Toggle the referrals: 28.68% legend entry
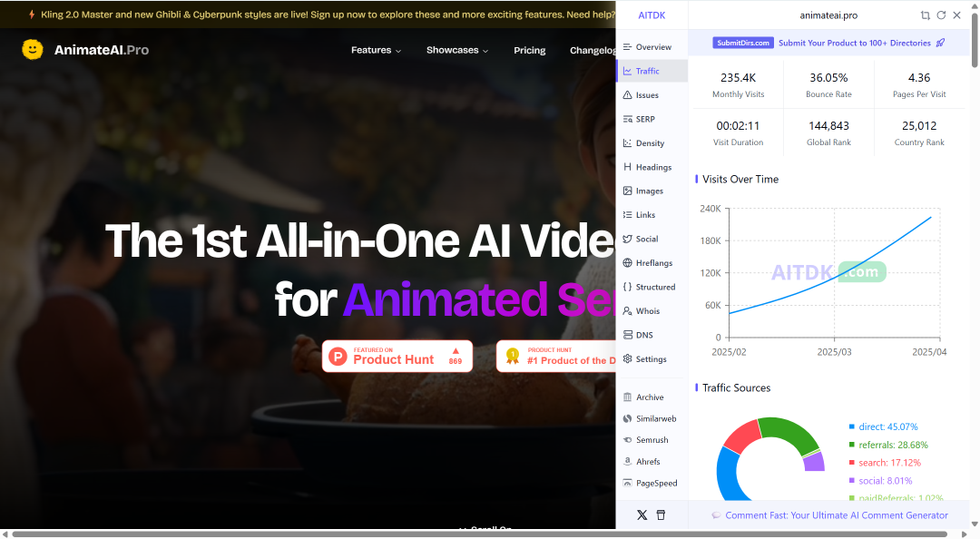Viewport: 980px width, 539px height. pos(888,445)
